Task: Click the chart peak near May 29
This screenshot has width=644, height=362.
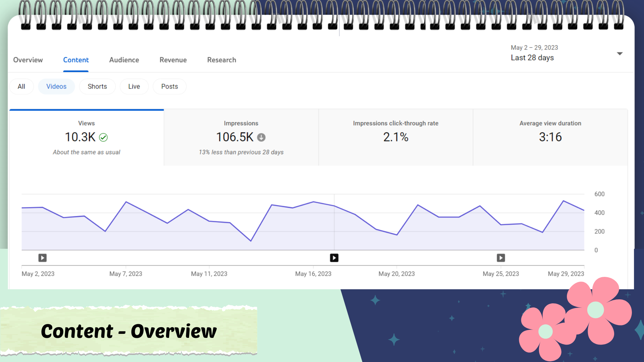Action: (563, 201)
